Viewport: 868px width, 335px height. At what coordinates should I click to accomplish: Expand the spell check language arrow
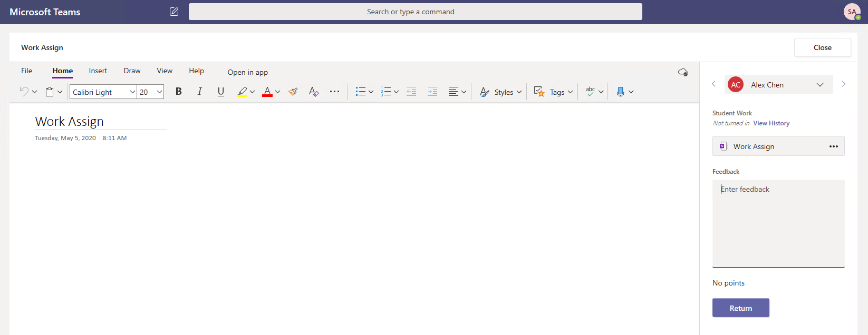(601, 92)
